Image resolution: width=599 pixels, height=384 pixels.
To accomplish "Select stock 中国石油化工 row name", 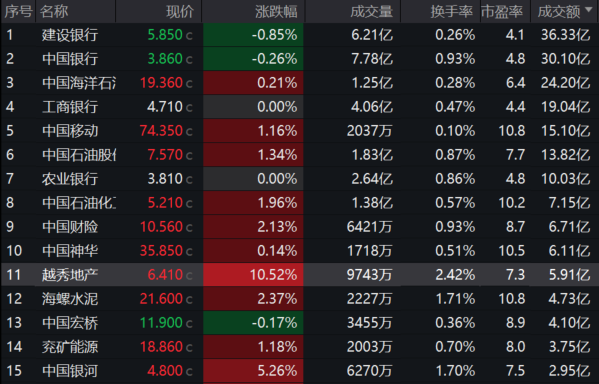I will [x=79, y=203].
